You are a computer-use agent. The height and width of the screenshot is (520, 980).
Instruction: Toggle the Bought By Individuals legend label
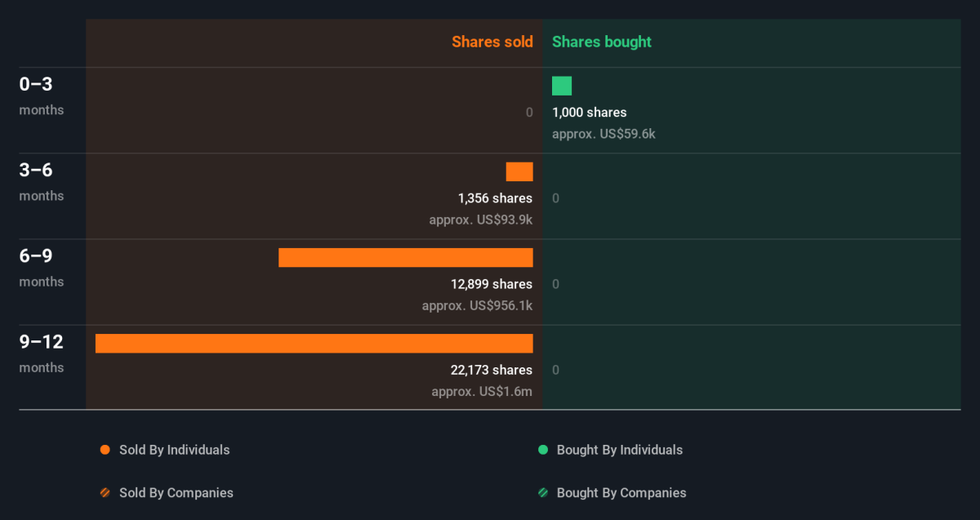coord(620,450)
